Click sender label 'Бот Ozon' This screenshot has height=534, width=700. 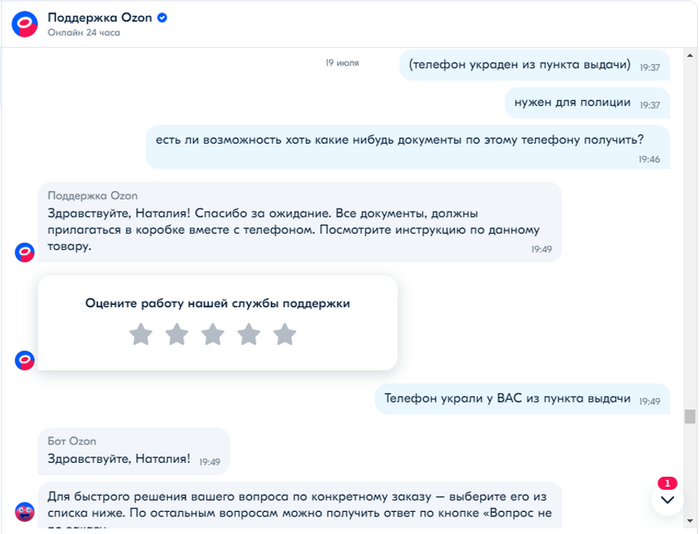[72, 441]
